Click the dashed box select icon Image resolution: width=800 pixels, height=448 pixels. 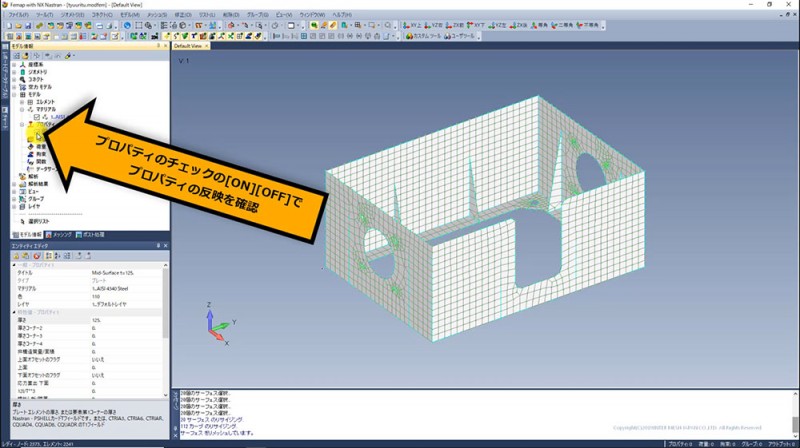pos(138,25)
